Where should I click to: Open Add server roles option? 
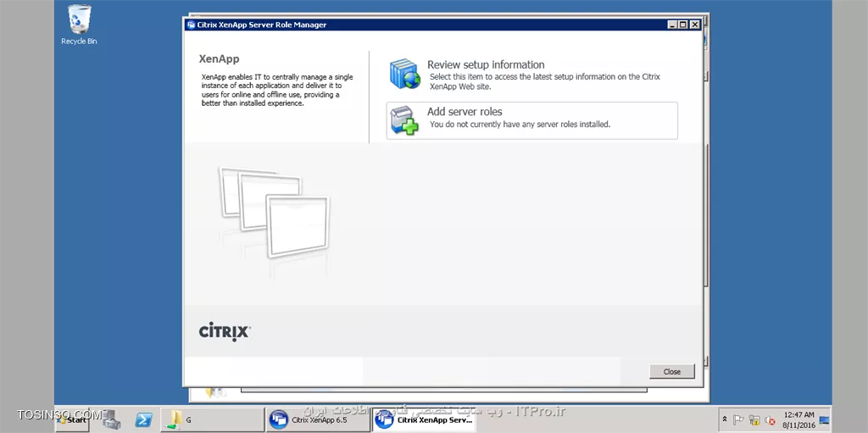[x=531, y=120]
